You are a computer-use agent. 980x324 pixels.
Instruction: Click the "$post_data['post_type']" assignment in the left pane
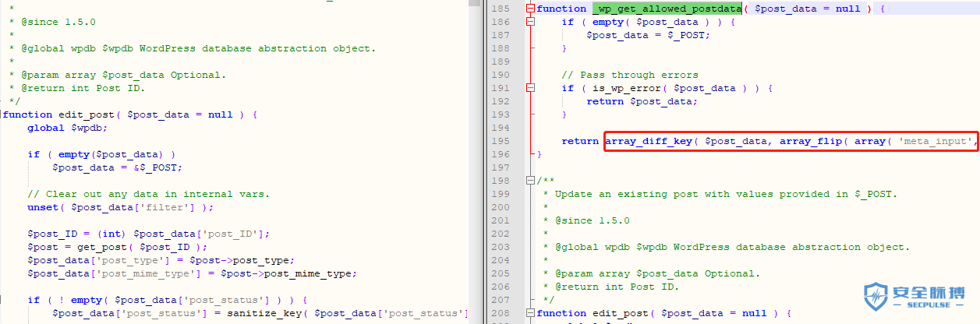click(x=161, y=260)
